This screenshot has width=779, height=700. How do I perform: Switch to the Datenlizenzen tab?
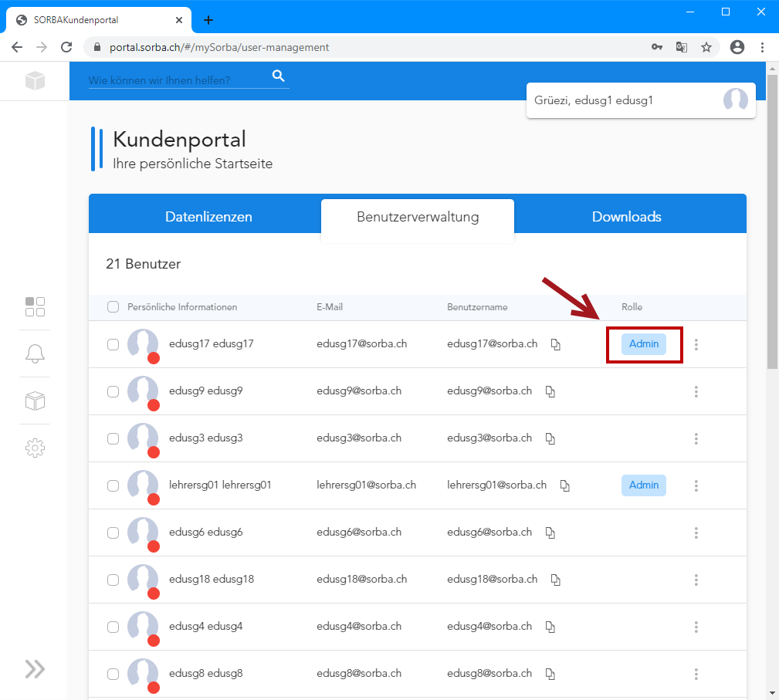point(208,217)
